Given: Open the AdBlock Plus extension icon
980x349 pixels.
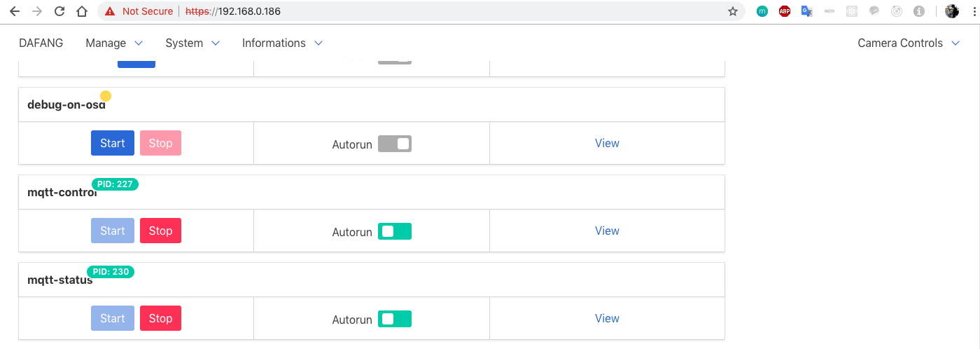Looking at the screenshot, I should tap(785, 11).
